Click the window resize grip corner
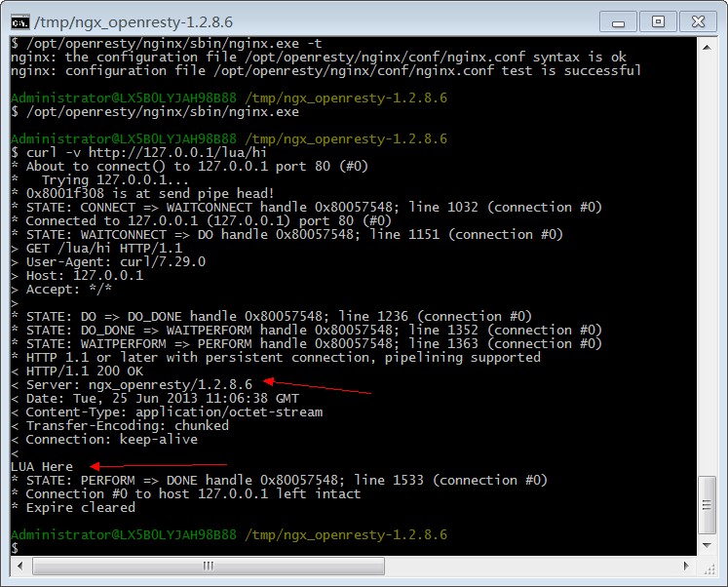The height and width of the screenshot is (587, 728). tap(709, 567)
